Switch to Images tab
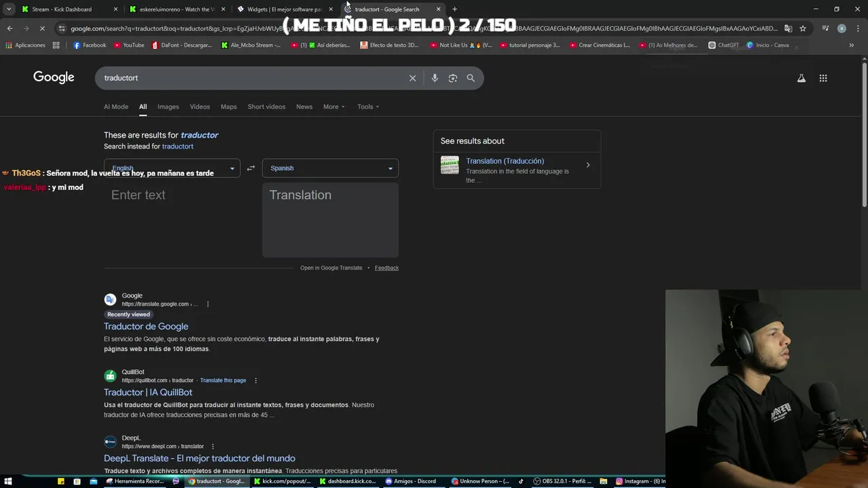The width and height of the screenshot is (868, 488). 168,106
